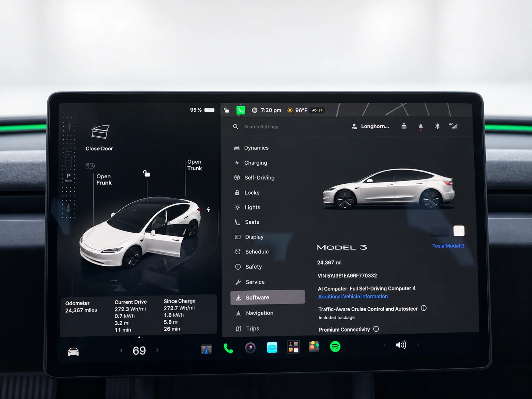Tap the Close Door icon
Viewport: 532px width, 399px height.
[x=100, y=132]
